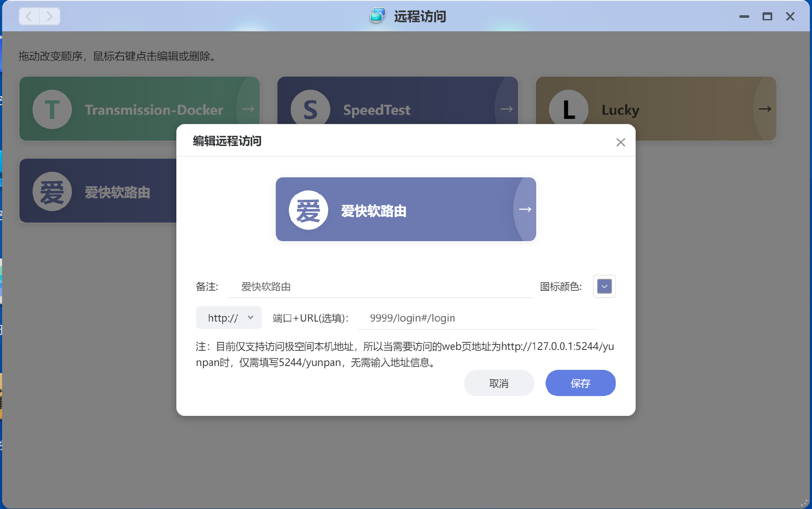Go forward with the right navigation arrow
This screenshot has height=509, width=812.
click(x=49, y=17)
